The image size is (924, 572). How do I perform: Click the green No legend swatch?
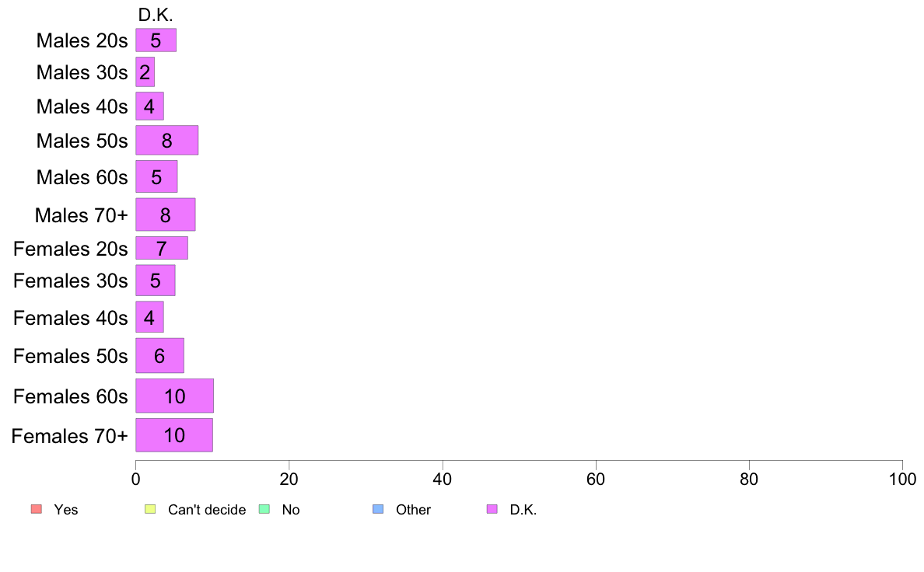(264, 509)
